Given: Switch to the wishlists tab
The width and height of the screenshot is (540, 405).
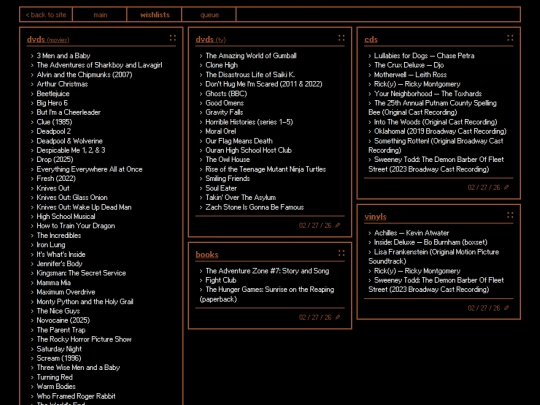Looking at the screenshot, I should 155,15.
